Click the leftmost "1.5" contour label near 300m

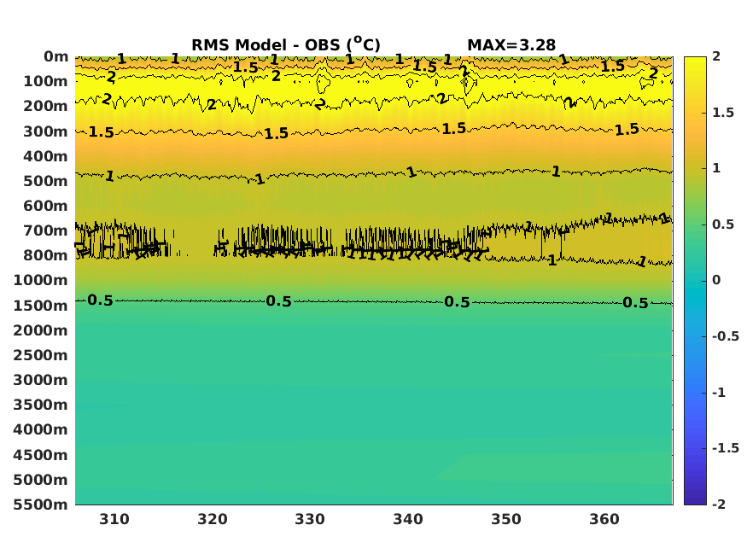pyautogui.click(x=101, y=132)
